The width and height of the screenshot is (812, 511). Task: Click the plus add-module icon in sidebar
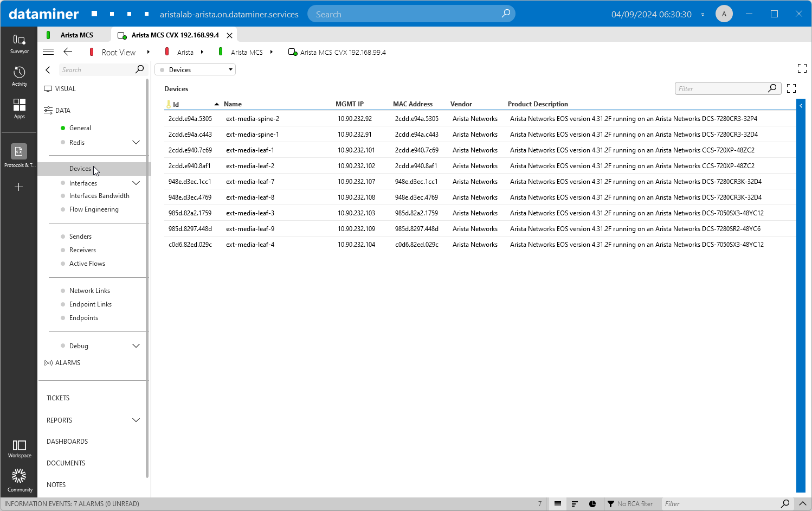[19, 187]
